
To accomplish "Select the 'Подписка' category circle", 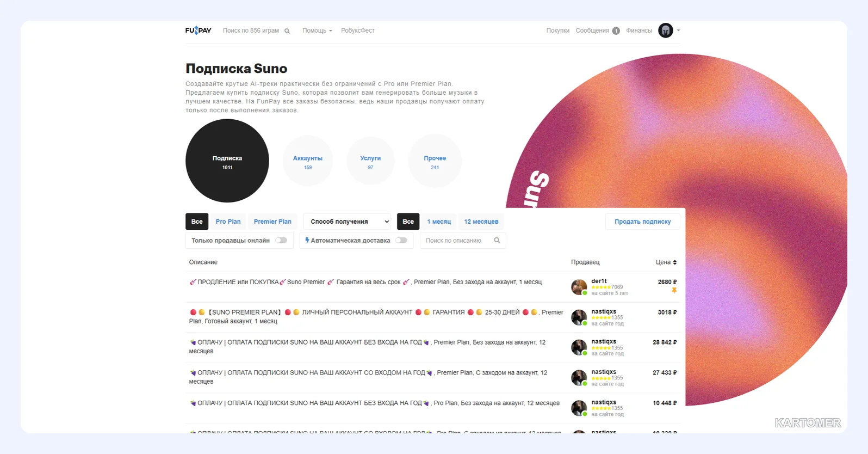I will [x=227, y=161].
